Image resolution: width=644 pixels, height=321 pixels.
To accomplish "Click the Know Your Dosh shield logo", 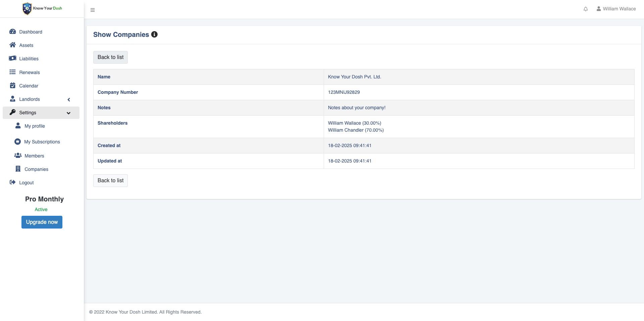I will pos(27,9).
